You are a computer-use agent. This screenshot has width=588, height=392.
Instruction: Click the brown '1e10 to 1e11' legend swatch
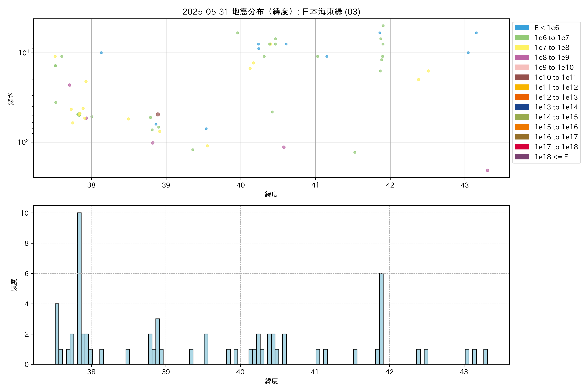pos(522,77)
